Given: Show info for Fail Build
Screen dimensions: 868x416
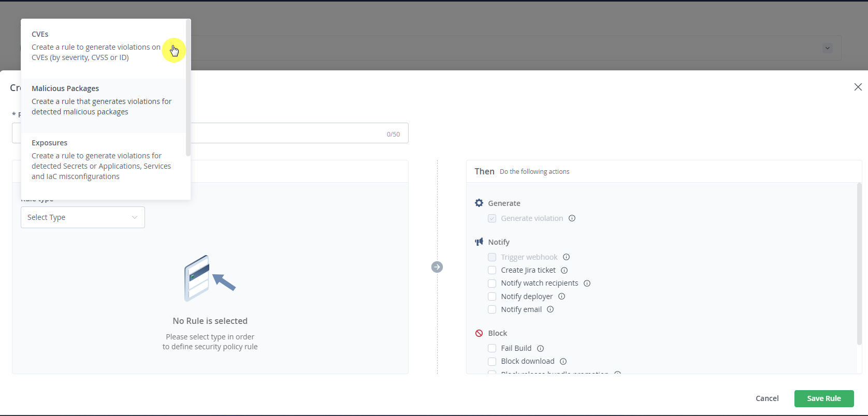Looking at the screenshot, I should tap(541, 349).
